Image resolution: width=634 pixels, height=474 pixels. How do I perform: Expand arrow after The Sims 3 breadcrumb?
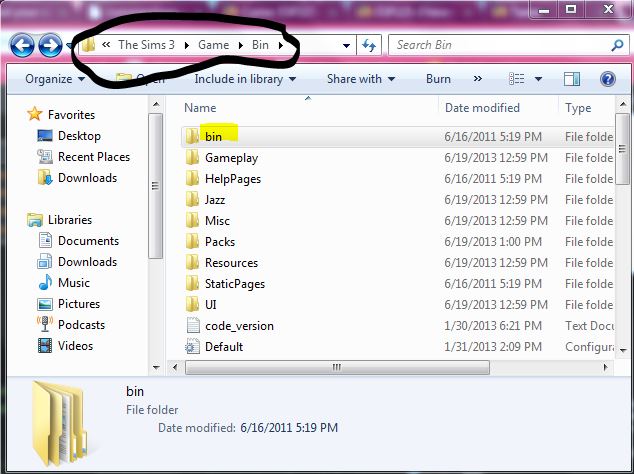tap(186, 45)
